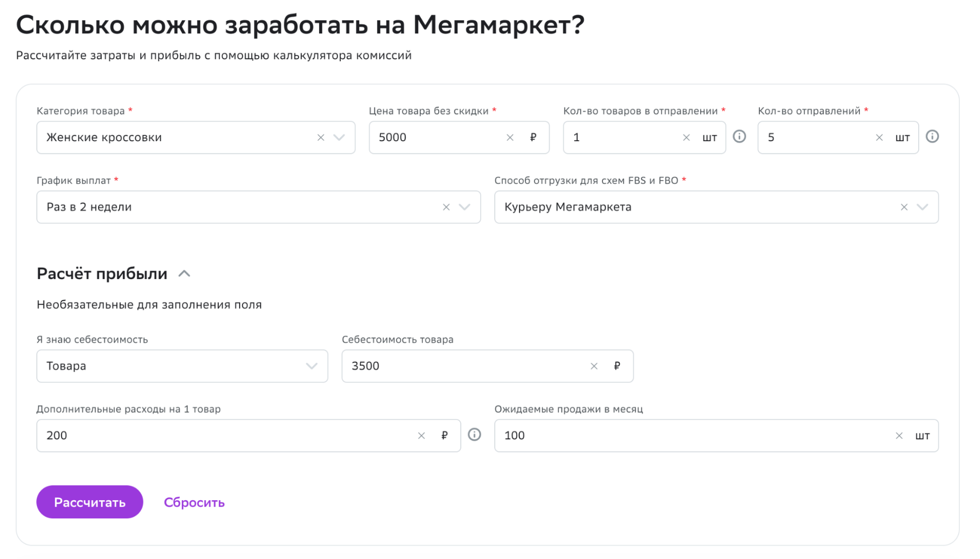980x559 pixels.
Task: Click the Курьеру Мегамаркета value
Action: (568, 207)
